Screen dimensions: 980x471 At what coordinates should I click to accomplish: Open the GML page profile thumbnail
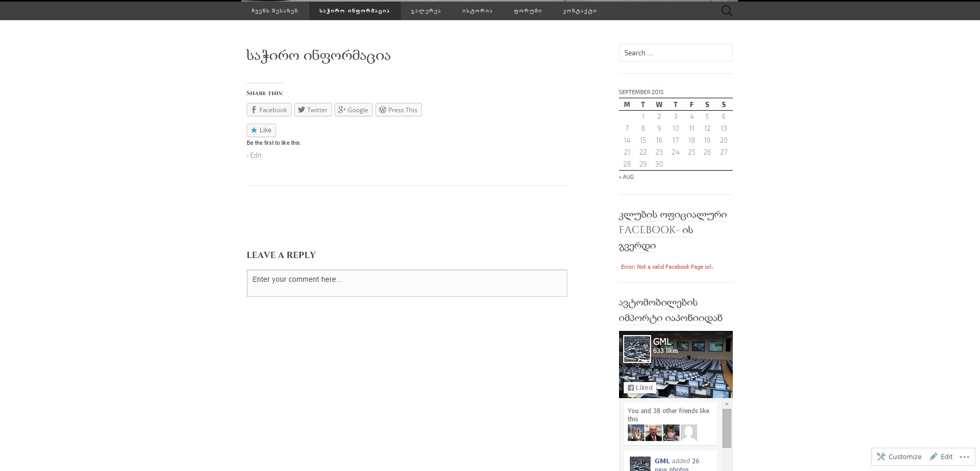tap(637, 349)
